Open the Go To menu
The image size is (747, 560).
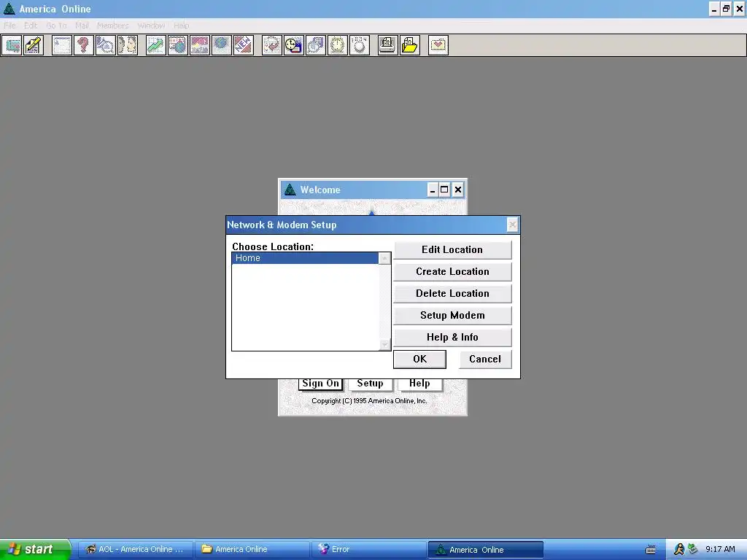[x=56, y=26]
